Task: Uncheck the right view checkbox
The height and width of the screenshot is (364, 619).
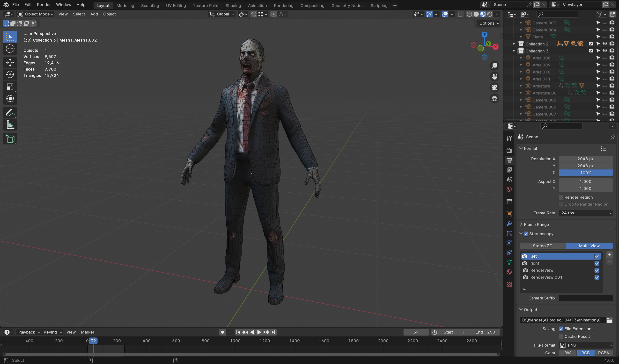Action: (x=597, y=263)
